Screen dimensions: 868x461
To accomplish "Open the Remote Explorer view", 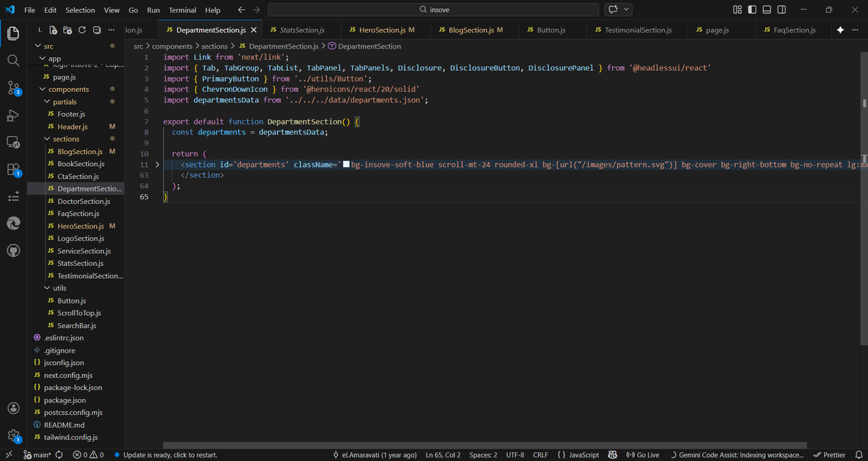I will [x=13, y=142].
